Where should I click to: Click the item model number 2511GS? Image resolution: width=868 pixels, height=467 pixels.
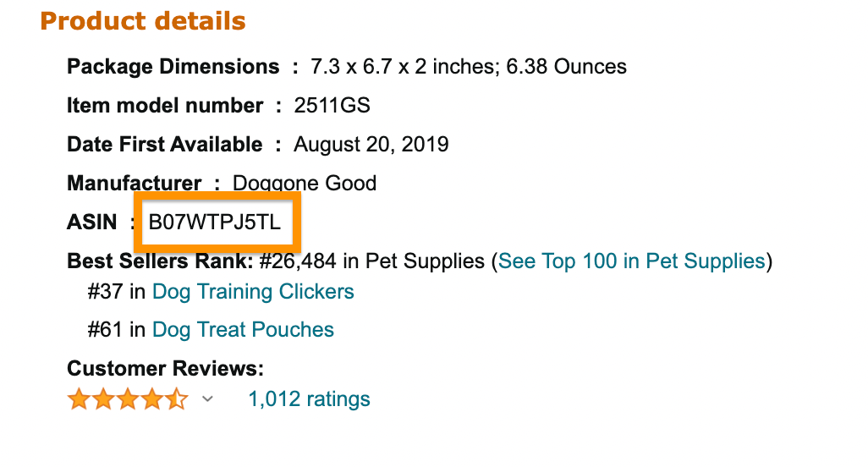click(x=332, y=105)
